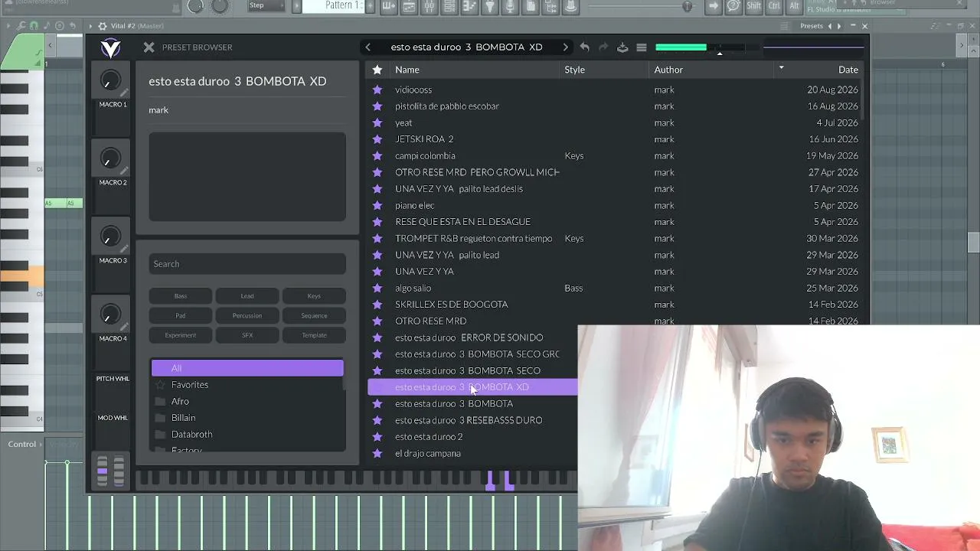Image resolution: width=980 pixels, height=551 pixels.
Task: Toggle favorite star for JETSKI ROA 2
Action: [x=377, y=139]
